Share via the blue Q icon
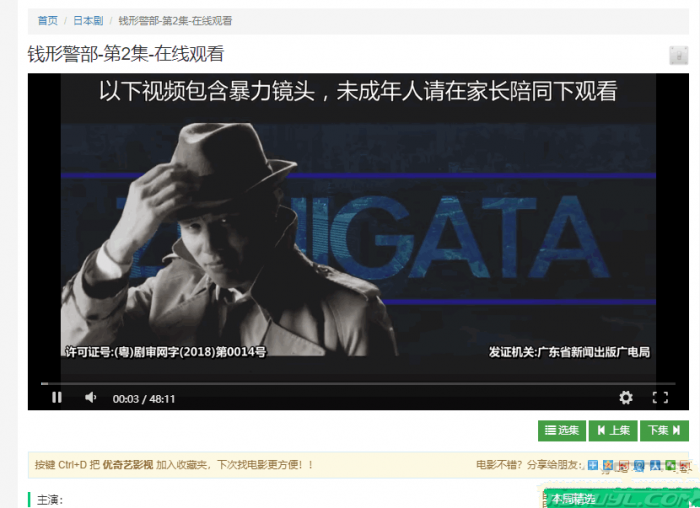 tap(639, 465)
